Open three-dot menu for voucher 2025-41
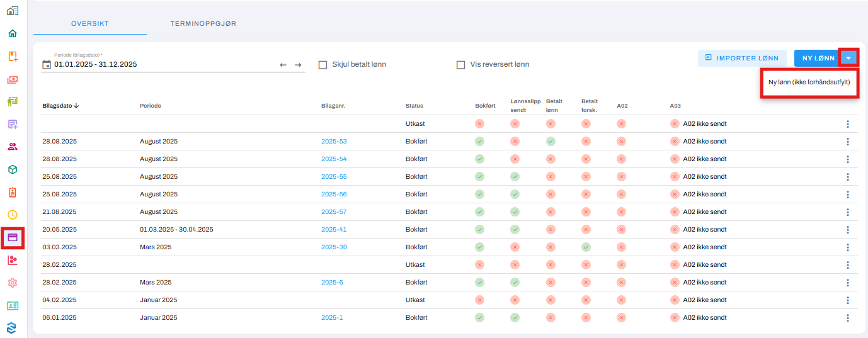The image size is (868, 338). pyautogui.click(x=848, y=230)
